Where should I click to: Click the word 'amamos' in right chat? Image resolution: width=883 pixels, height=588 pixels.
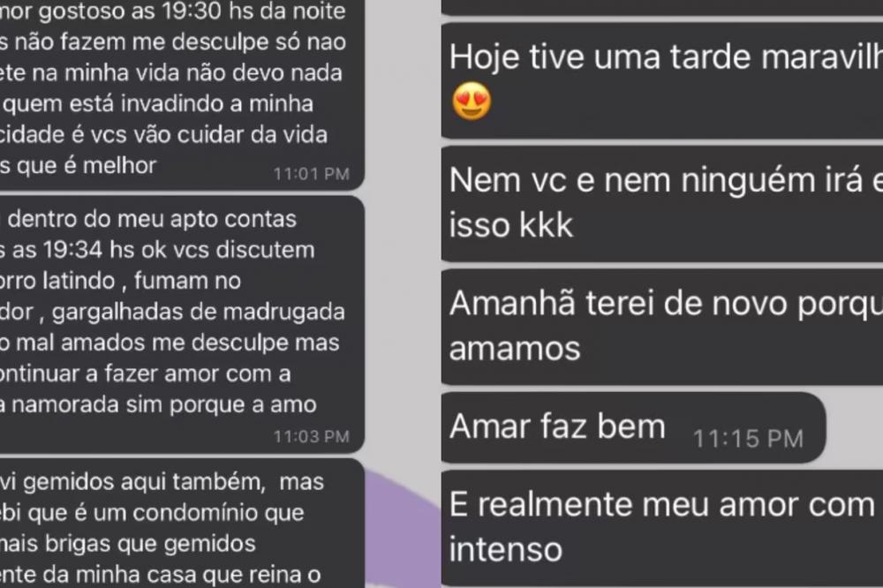click(x=515, y=348)
